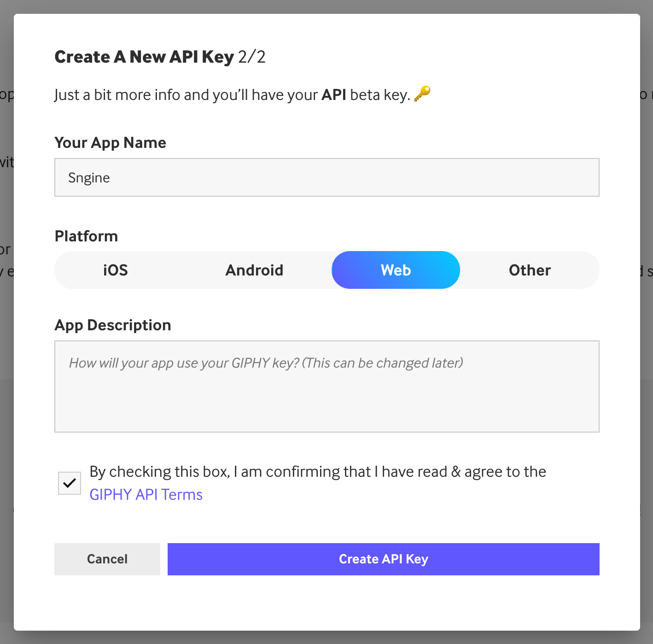Click the Your App Name label
Viewport: 653px width, 644px height.
[x=110, y=143]
